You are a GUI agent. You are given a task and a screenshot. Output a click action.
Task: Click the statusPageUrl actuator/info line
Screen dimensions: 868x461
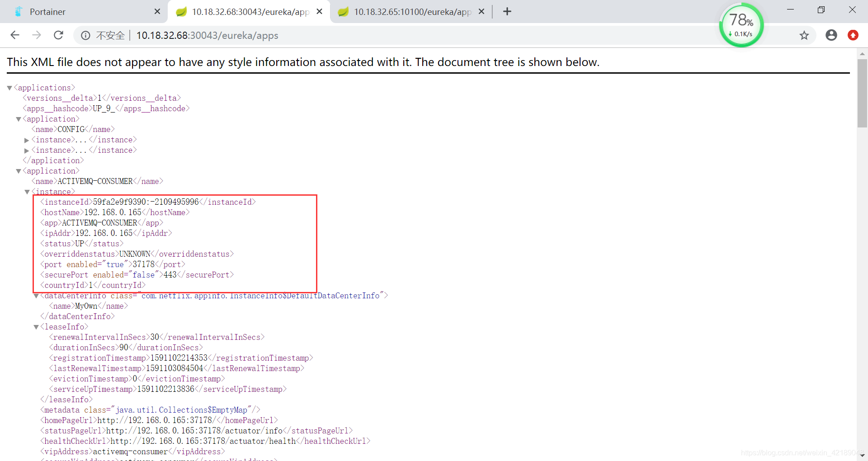(197, 431)
